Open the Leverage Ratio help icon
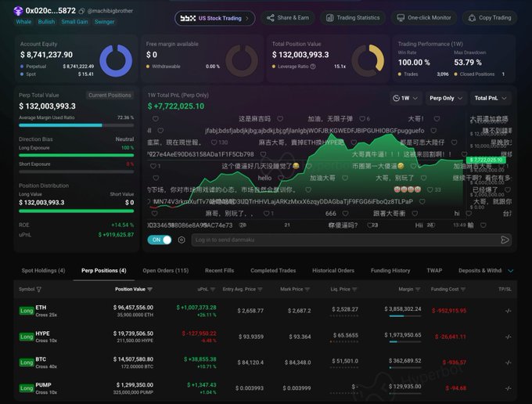The width and height of the screenshot is (532, 404). [x=313, y=67]
